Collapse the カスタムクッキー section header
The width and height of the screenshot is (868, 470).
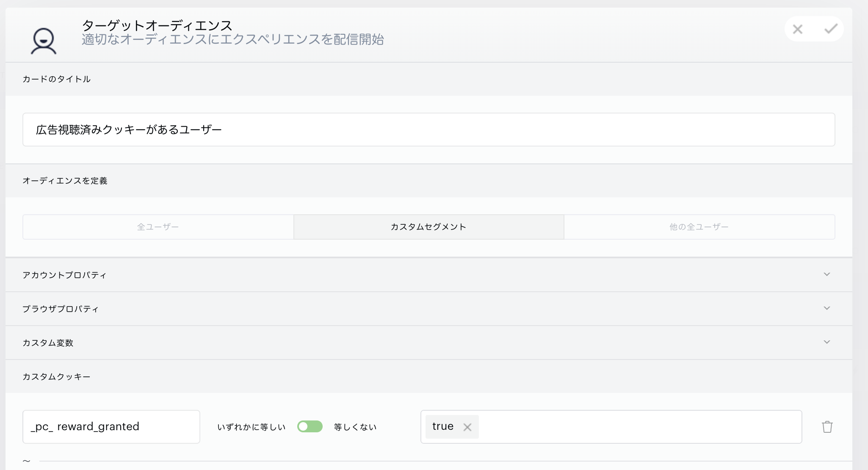[56, 376]
